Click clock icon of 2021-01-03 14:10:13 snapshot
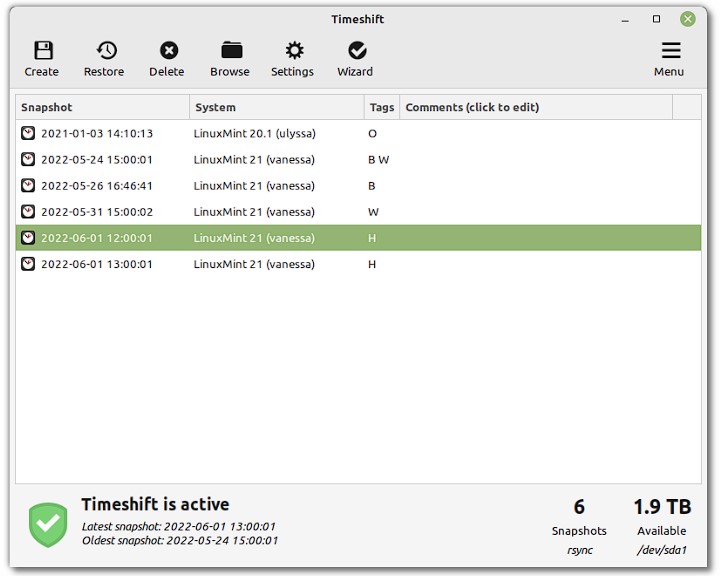Screen dimensions: 725x576 point(28,133)
